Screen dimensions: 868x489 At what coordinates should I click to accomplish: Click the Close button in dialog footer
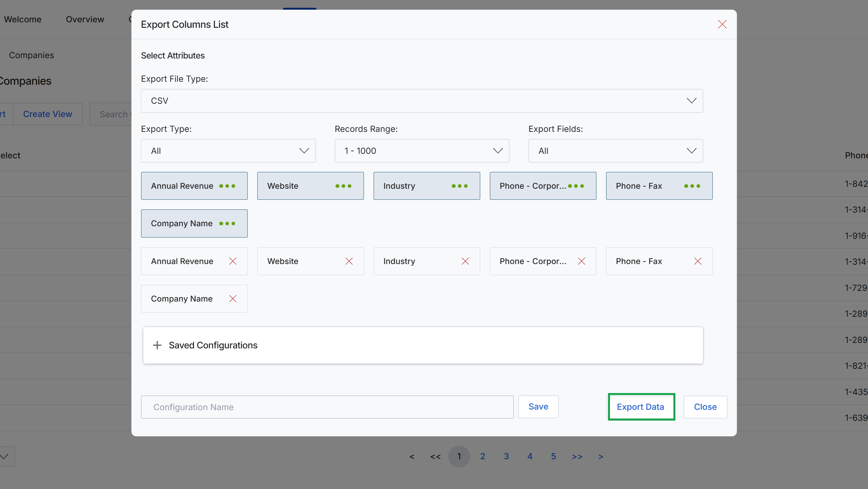[x=705, y=407]
